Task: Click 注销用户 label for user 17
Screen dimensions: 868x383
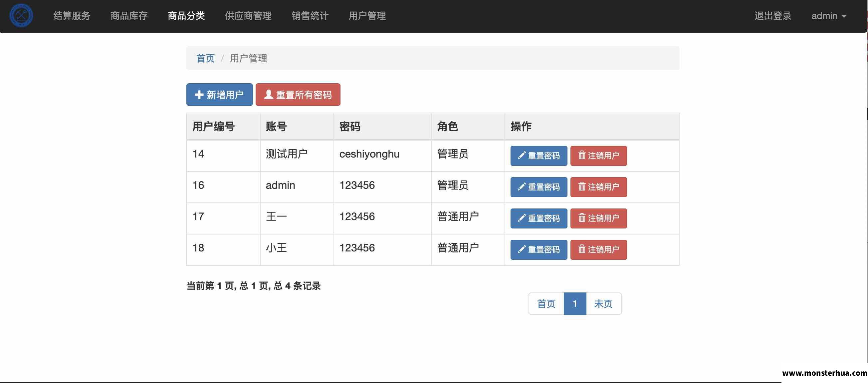Action: [603, 218]
